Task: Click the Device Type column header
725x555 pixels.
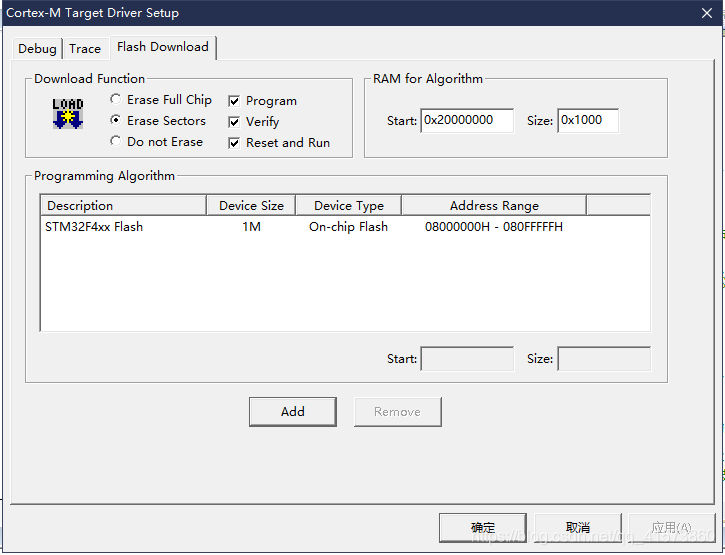Action: pyautogui.click(x=349, y=205)
